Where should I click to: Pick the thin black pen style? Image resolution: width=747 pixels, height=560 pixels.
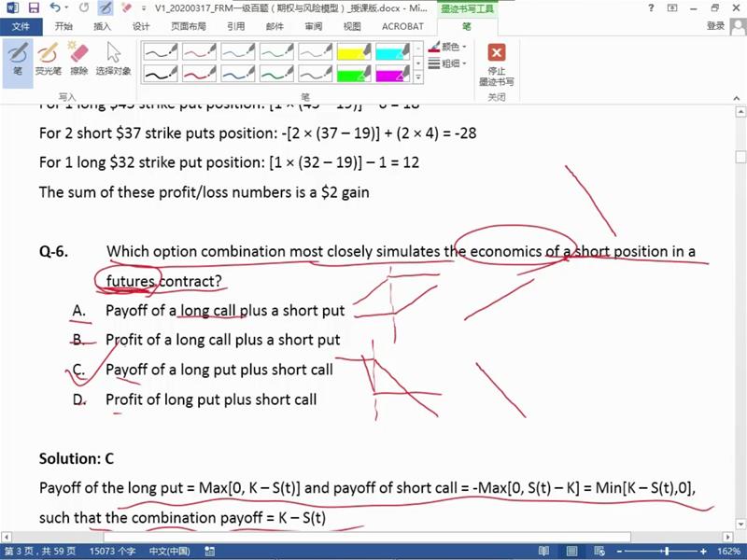(x=161, y=51)
